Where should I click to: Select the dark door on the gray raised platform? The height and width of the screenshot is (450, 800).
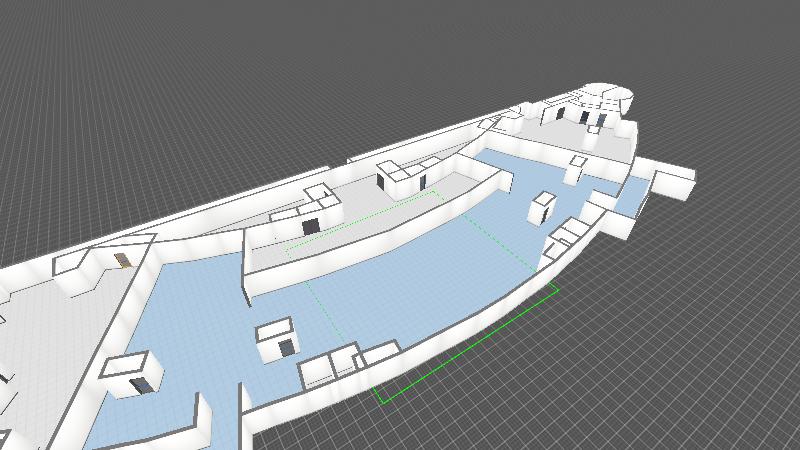[311, 226]
